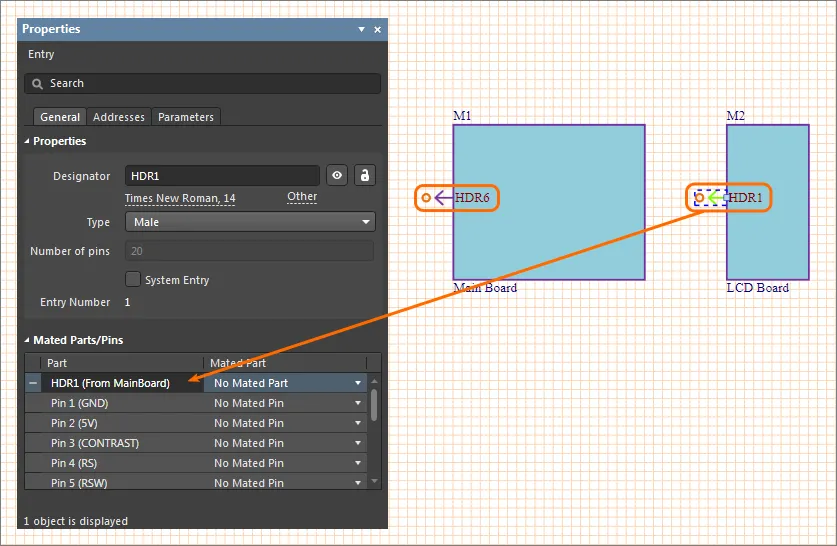The image size is (837, 546).
Task: Switch to the Parameters tab
Action: pyautogui.click(x=186, y=117)
